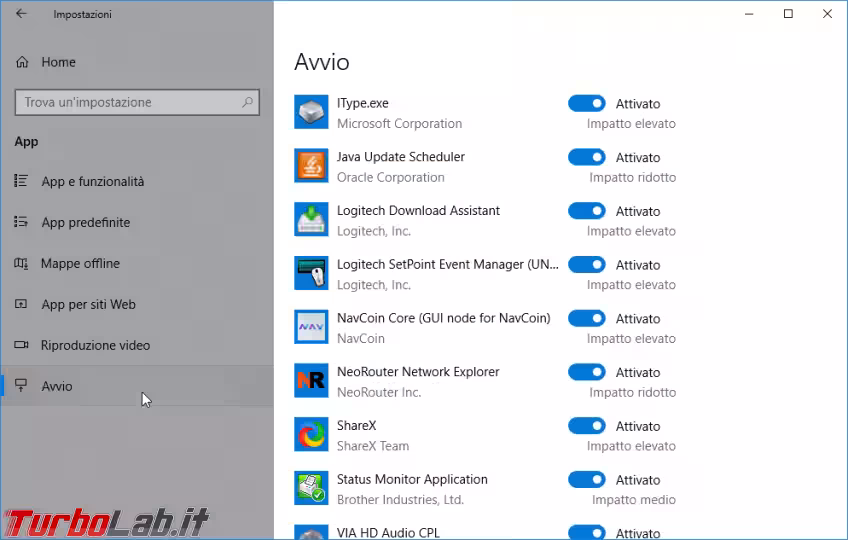
Task: Disable IType.exe startup toggle
Action: (x=587, y=103)
